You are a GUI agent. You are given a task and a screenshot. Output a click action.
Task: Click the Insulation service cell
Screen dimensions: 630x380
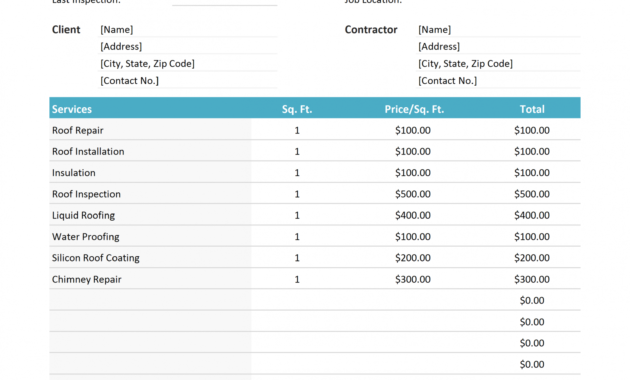click(150, 173)
